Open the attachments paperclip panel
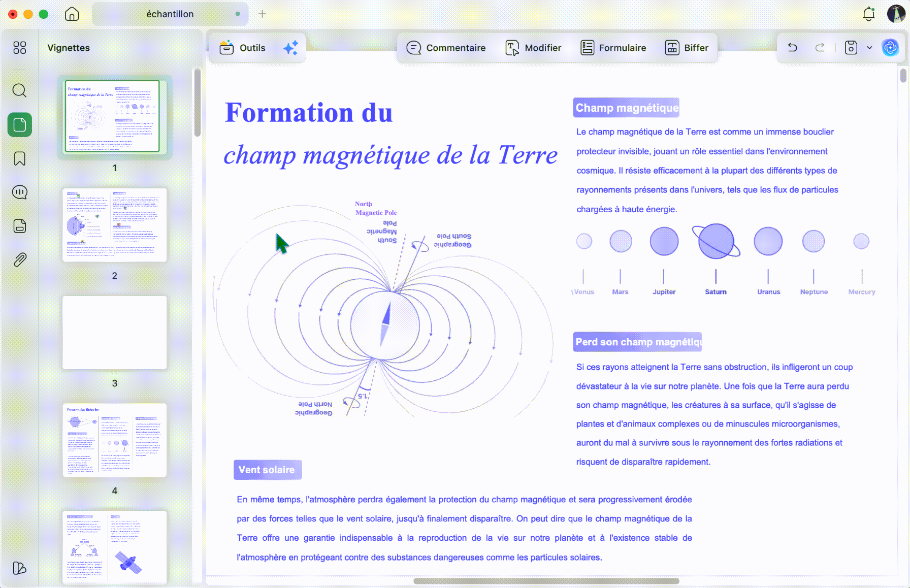This screenshot has width=910, height=588. [20, 260]
